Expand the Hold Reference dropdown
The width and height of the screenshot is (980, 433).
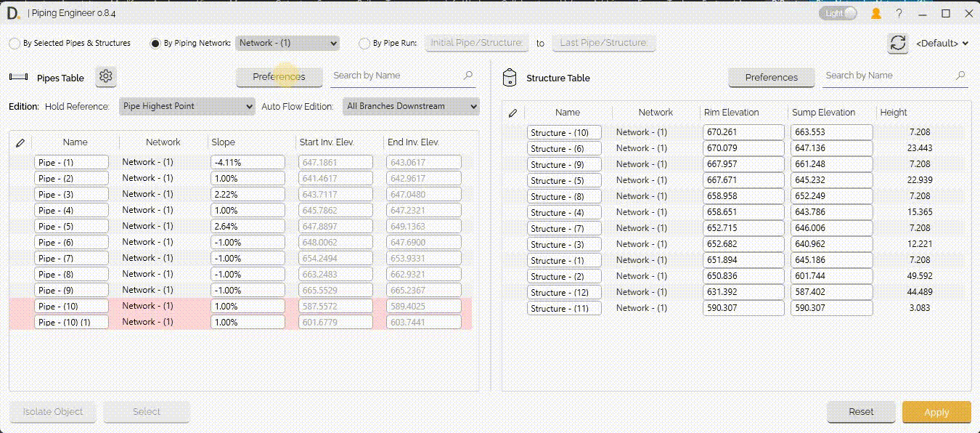coord(187,106)
